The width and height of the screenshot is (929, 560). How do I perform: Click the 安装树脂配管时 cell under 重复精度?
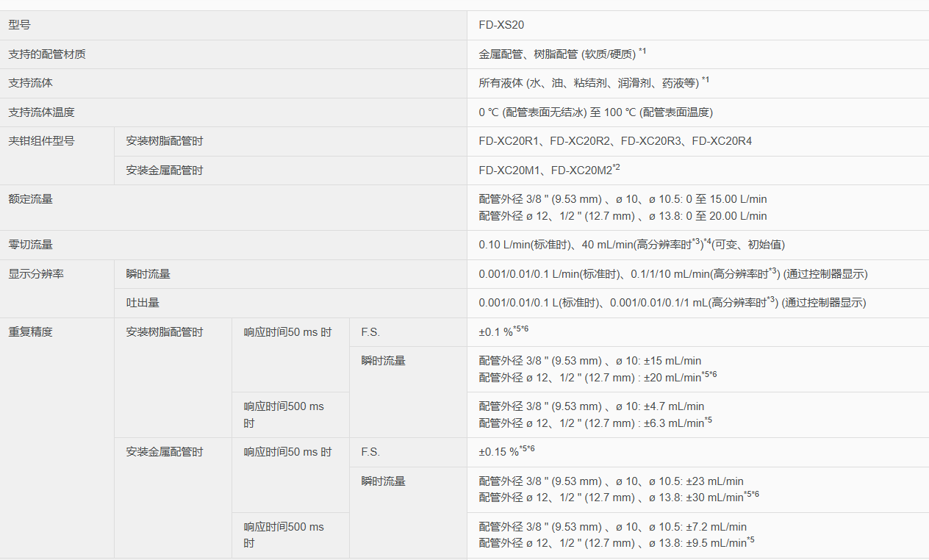pos(162,331)
